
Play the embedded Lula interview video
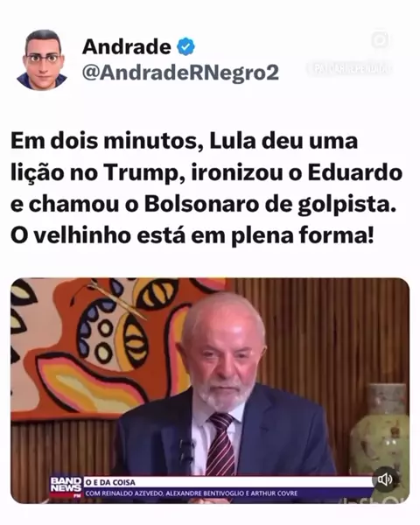210,390
